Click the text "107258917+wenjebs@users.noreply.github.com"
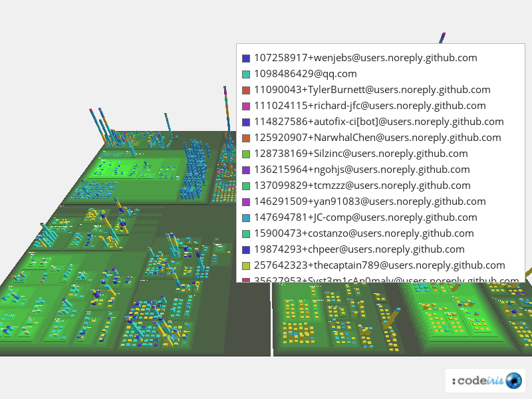This screenshot has height=399, width=532. point(365,58)
